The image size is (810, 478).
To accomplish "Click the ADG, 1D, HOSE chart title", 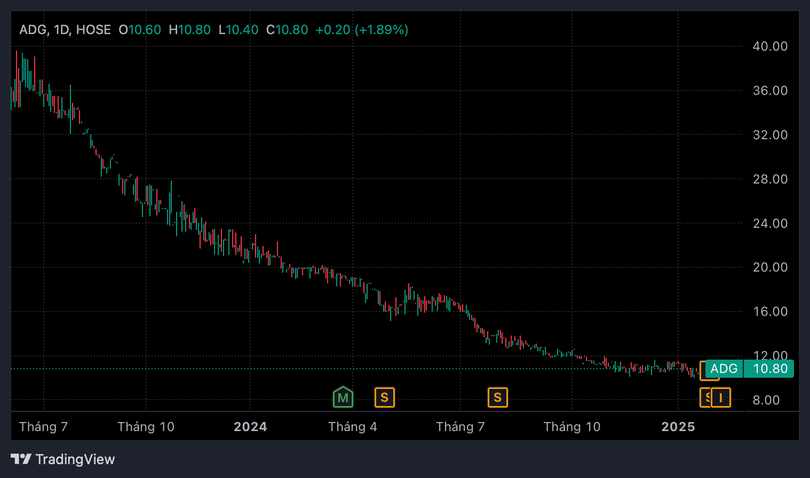I will (x=64, y=30).
